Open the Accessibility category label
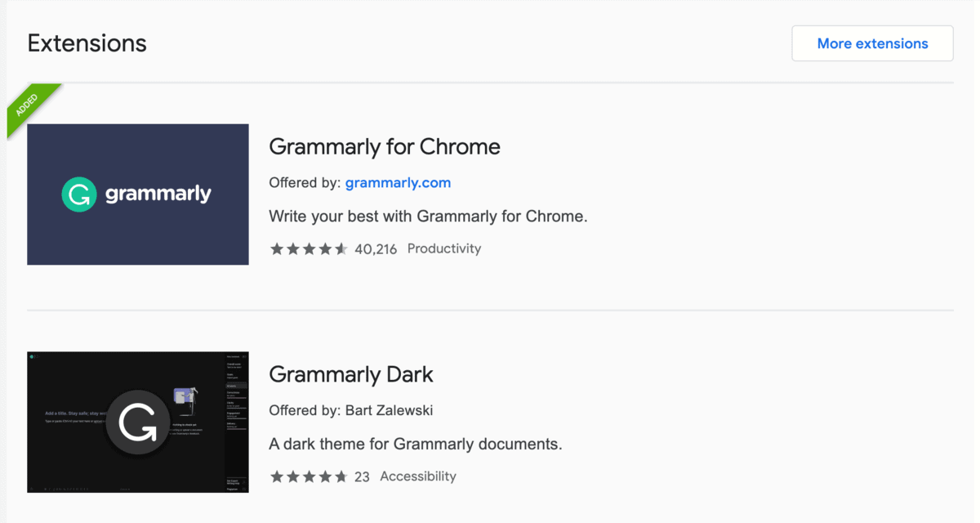980x523 pixels. coord(417,476)
